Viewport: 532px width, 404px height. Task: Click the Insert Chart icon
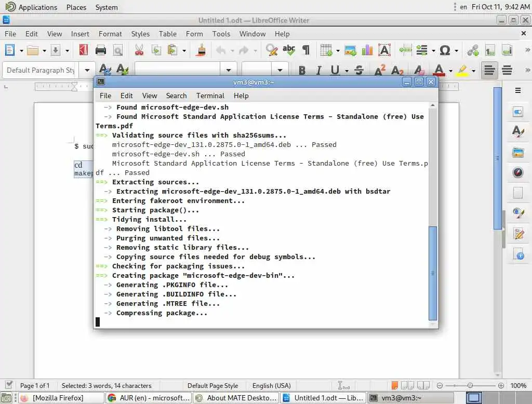(367, 50)
